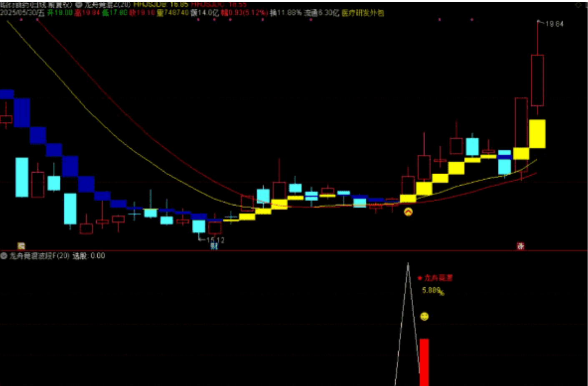This screenshot has height=386, width=588.
Task: Click the smiley face signal icon
Action: (424, 316)
